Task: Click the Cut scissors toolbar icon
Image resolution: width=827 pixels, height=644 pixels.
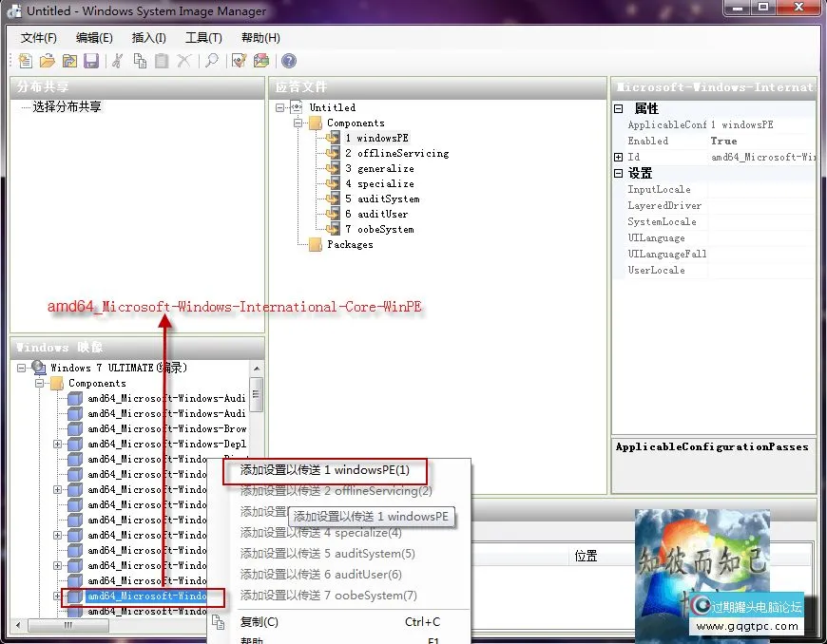Action: 117,61
